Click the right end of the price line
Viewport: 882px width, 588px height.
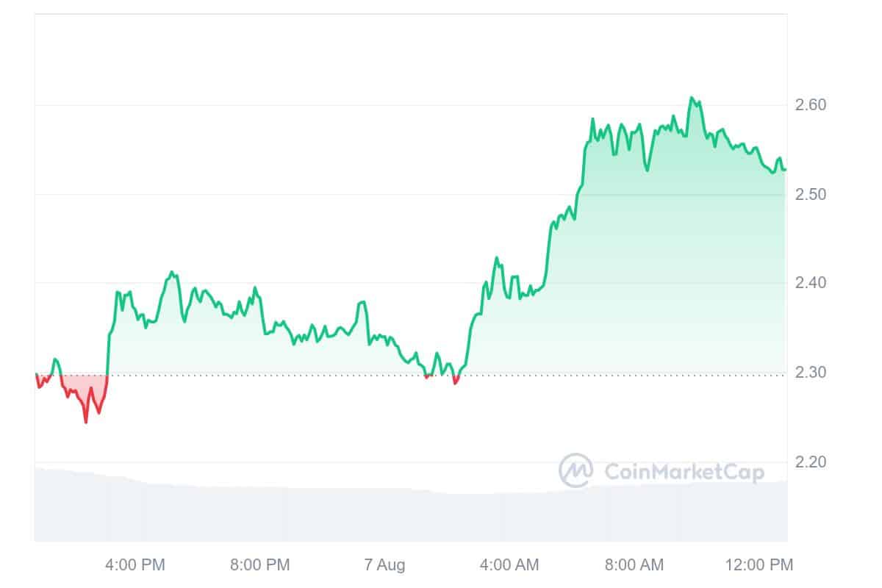(x=784, y=170)
